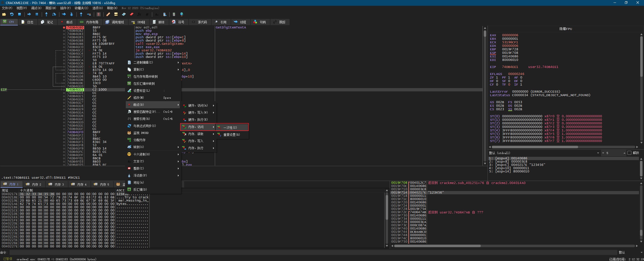Click the stop debugging square icon
Viewport: 644px width, 261px height.
pos(19,14)
